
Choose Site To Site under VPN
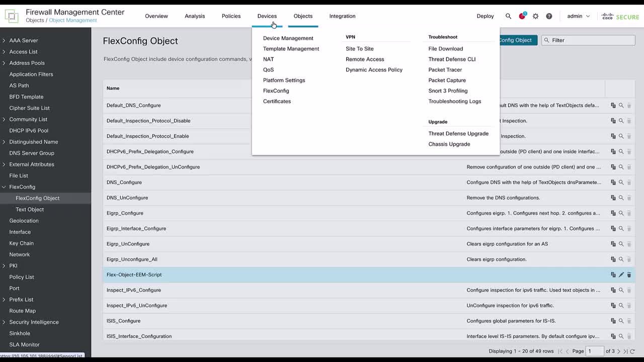click(359, 49)
